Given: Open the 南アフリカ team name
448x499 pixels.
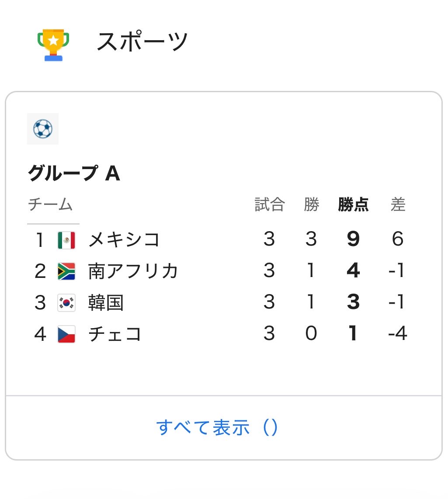Looking at the screenshot, I should point(133,271).
